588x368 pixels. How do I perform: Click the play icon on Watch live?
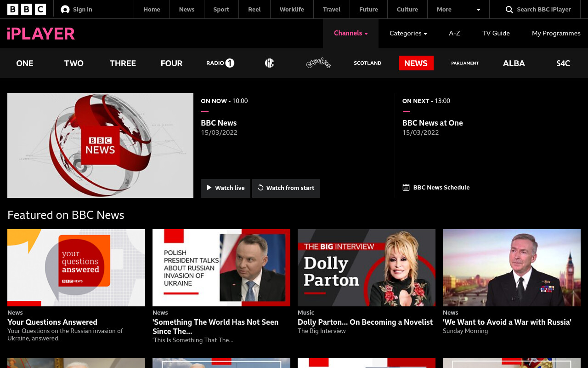click(x=209, y=188)
